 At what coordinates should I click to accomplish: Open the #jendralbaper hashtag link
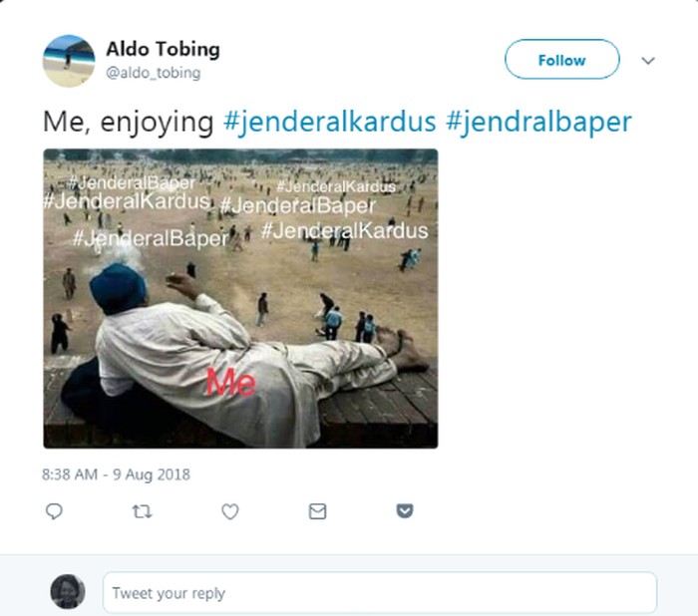tap(538, 122)
